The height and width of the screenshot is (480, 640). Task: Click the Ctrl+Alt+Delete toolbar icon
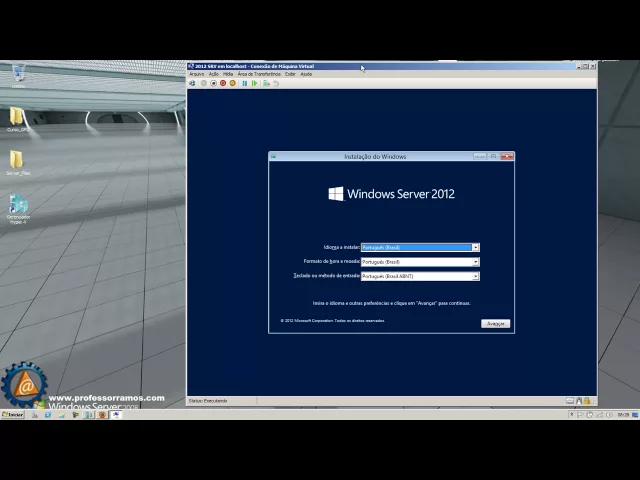192,83
